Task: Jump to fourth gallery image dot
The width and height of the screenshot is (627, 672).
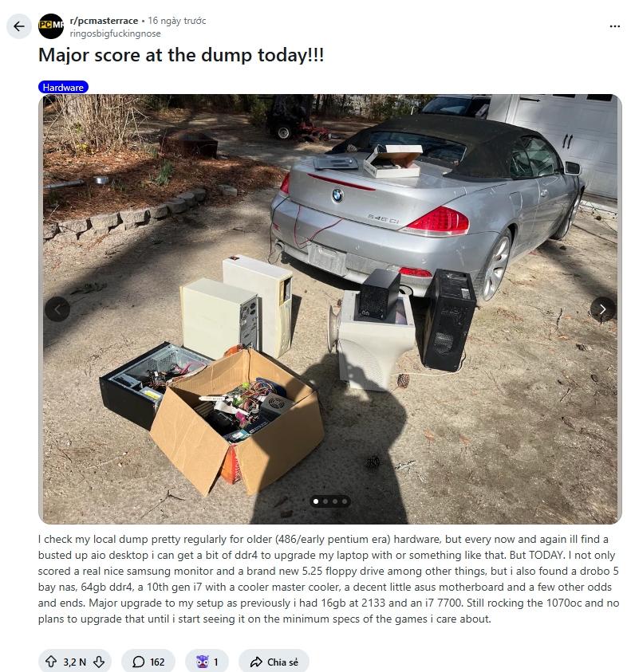Action: pos(345,501)
